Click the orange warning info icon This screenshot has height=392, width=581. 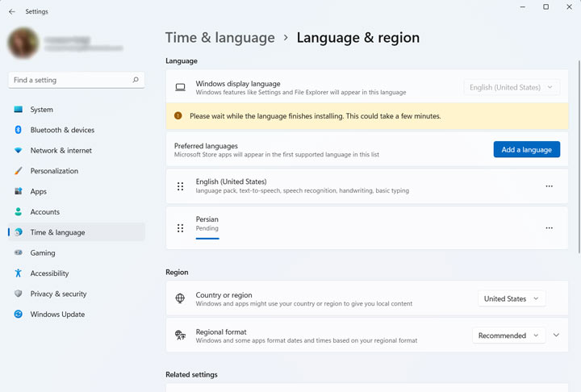click(x=178, y=115)
